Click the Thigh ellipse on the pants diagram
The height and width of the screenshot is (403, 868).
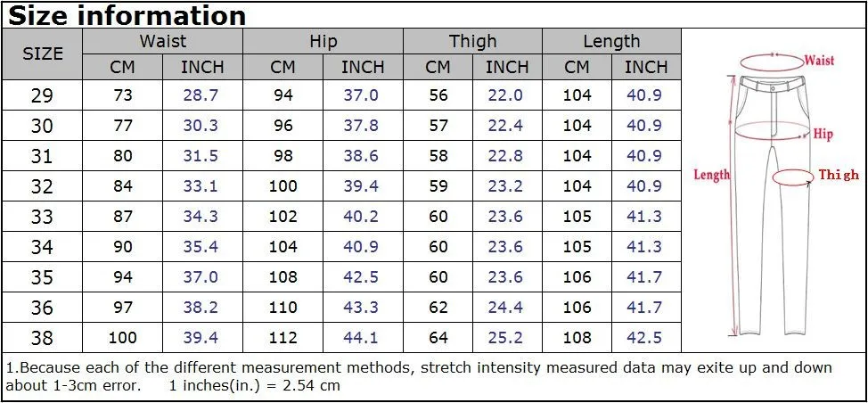pos(793,177)
